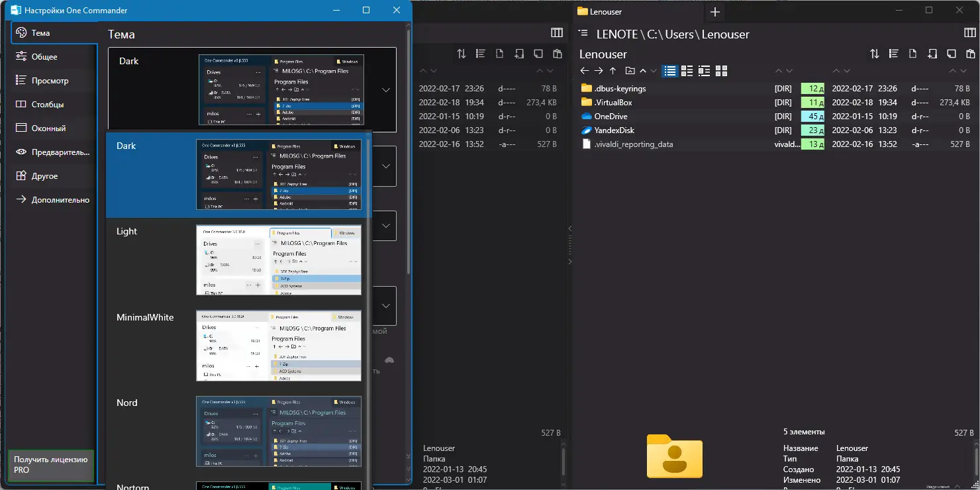Click the paste clipboard icon in right pane
Viewport: 980px width, 490px height.
point(970,54)
